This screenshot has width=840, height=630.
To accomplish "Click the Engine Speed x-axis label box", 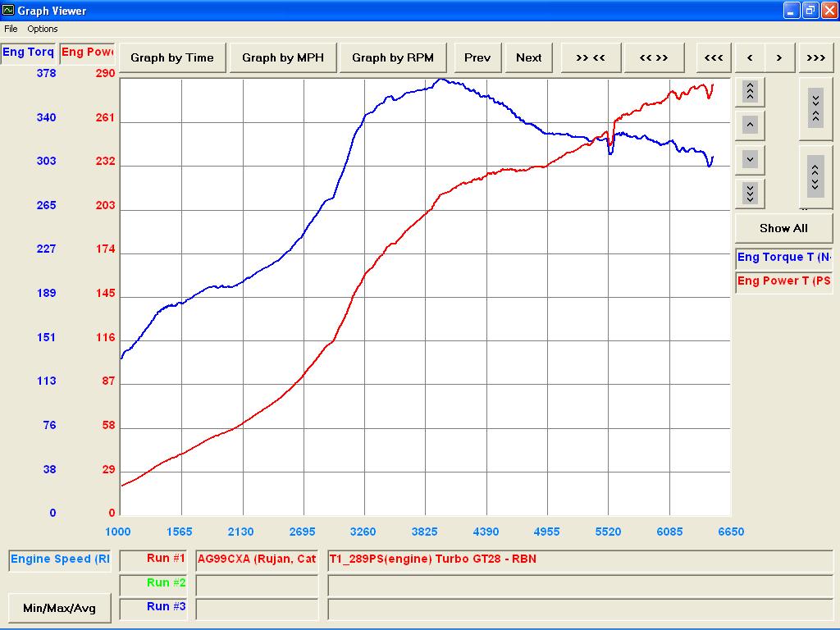I will [x=60, y=559].
